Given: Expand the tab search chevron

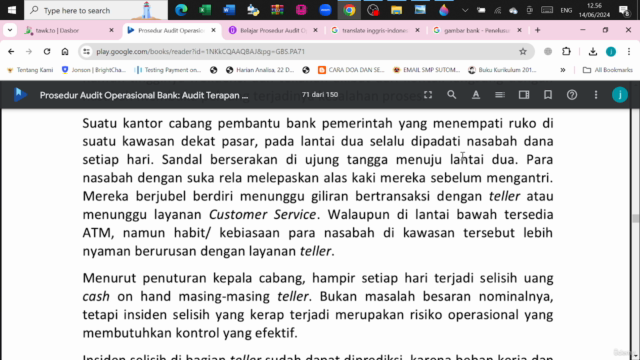Looking at the screenshot, I should pyautogui.click(x=10, y=30).
